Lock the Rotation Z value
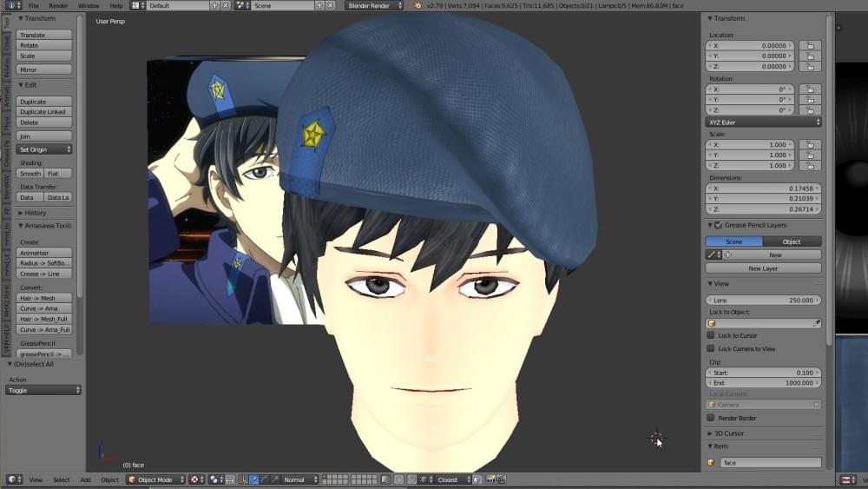 810,110
